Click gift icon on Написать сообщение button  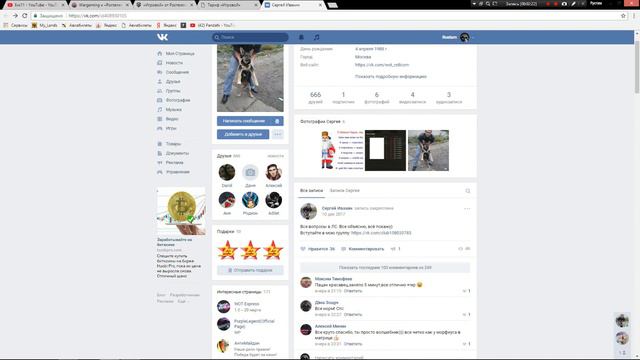pos(277,121)
